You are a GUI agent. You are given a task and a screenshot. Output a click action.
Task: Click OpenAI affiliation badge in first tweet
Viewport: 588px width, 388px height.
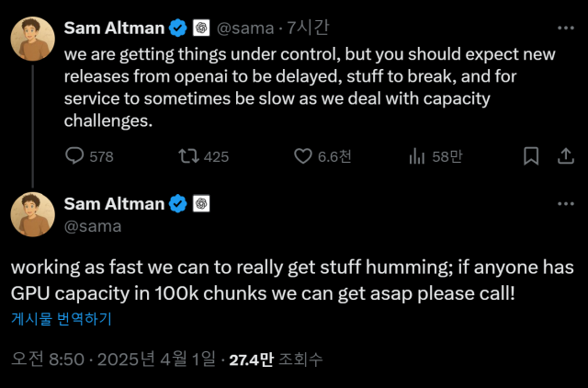202,29
